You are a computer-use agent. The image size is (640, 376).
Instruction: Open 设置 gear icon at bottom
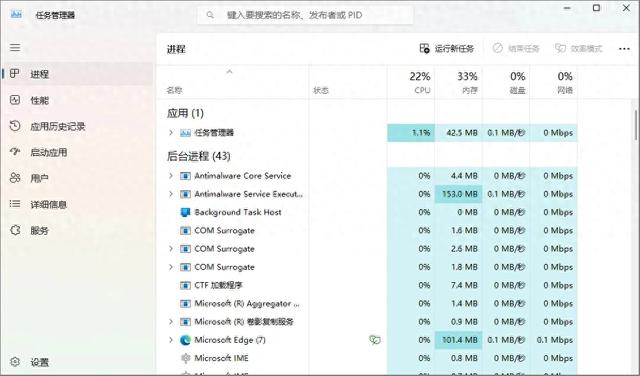pos(15,362)
